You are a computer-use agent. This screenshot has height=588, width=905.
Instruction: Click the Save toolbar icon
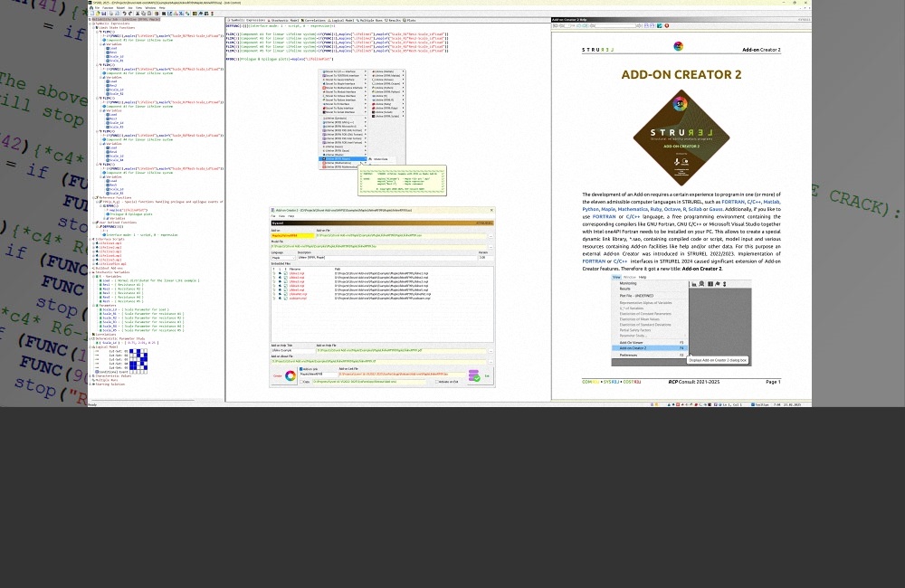103,14
